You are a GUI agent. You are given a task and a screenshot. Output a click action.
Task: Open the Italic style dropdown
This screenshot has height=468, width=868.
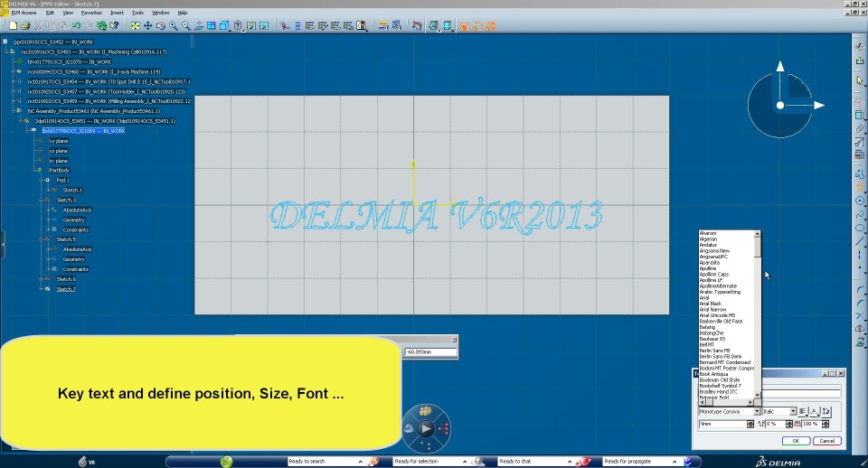click(x=793, y=411)
